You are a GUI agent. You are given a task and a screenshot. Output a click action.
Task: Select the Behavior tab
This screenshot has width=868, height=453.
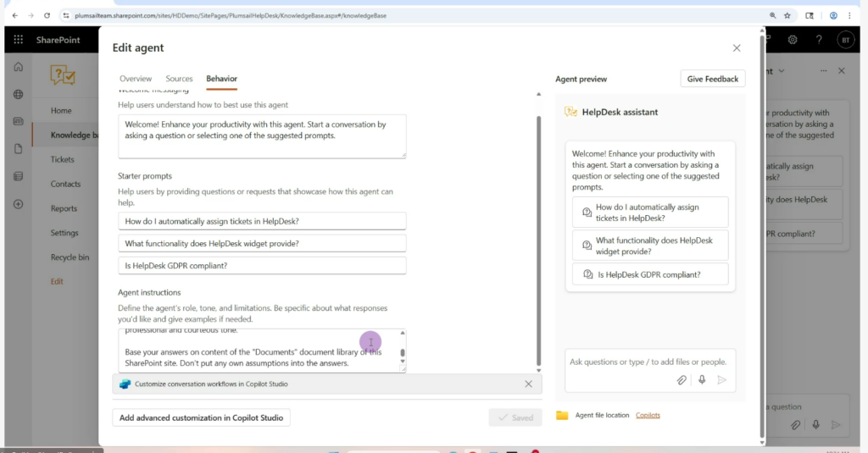click(x=221, y=79)
